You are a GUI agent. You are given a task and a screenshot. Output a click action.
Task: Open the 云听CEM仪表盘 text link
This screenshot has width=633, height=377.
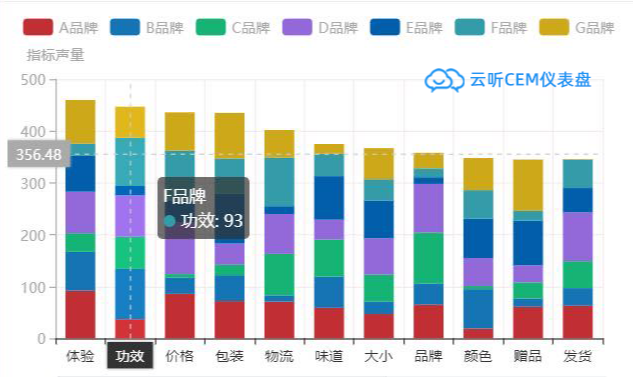click(530, 80)
